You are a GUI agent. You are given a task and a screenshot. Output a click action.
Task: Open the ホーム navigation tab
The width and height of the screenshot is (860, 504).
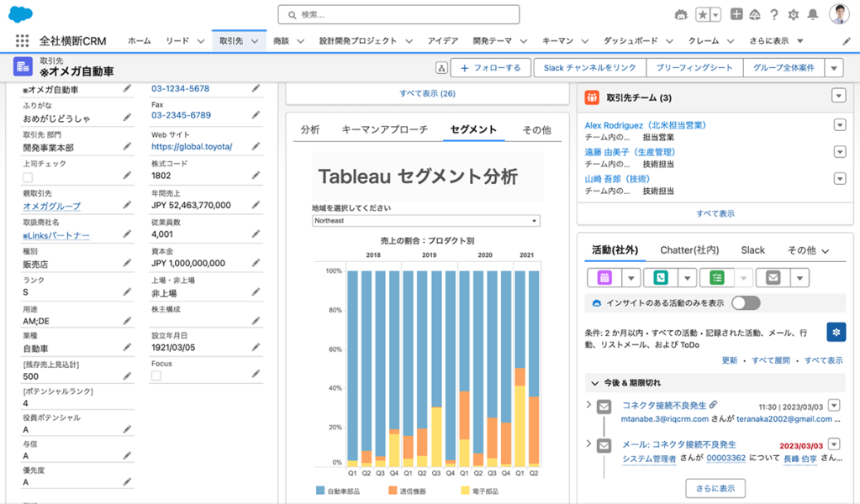point(140,41)
